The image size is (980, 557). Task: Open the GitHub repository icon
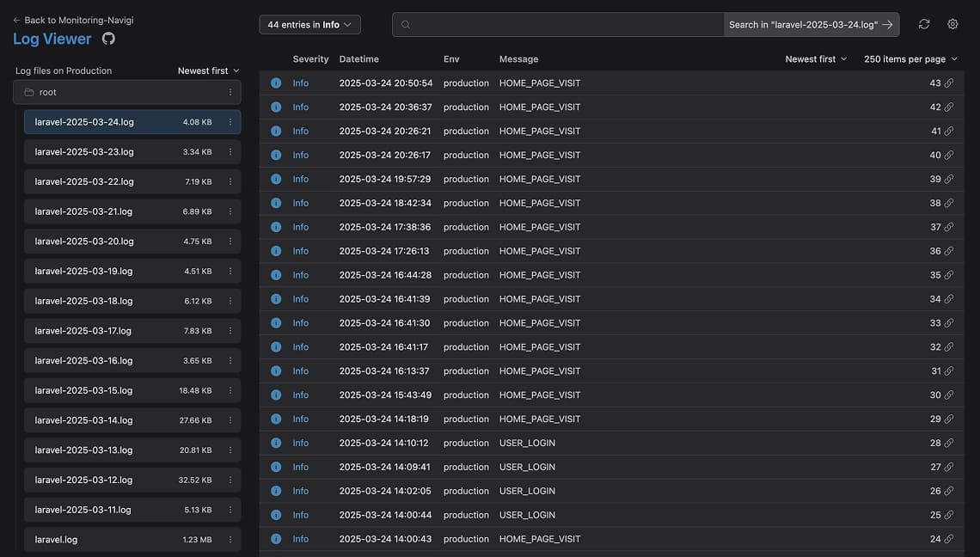(108, 39)
